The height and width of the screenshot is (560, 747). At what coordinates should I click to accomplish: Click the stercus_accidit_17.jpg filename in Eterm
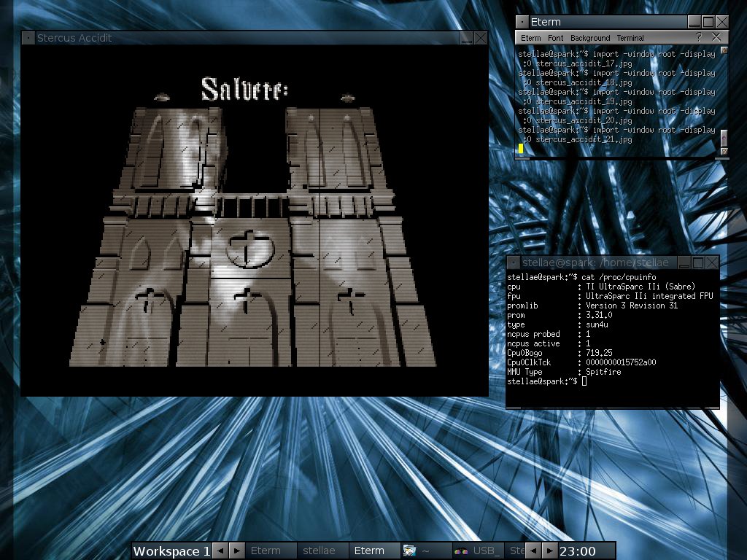(x=584, y=63)
